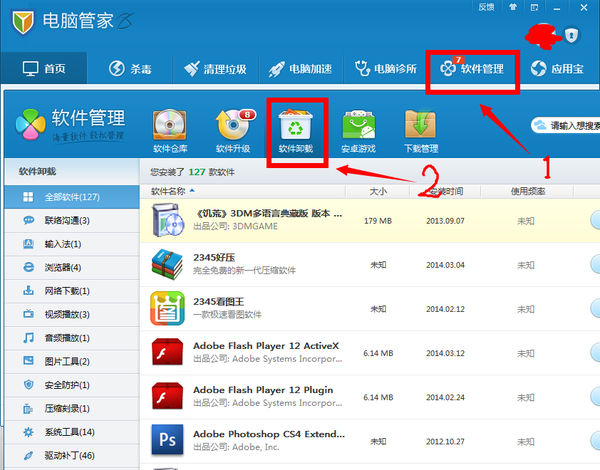Click the 软件卸载 sidebar heading
This screenshot has height=470, width=600.
37,171
